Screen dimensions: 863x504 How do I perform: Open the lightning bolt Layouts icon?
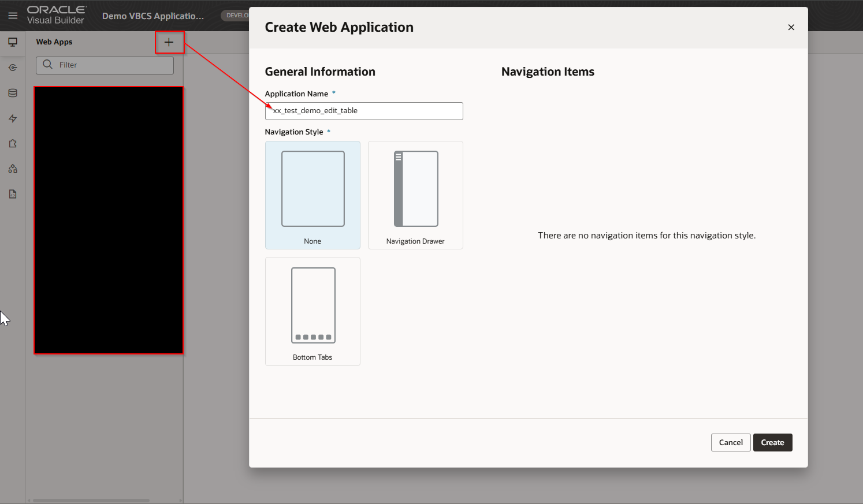(x=13, y=118)
